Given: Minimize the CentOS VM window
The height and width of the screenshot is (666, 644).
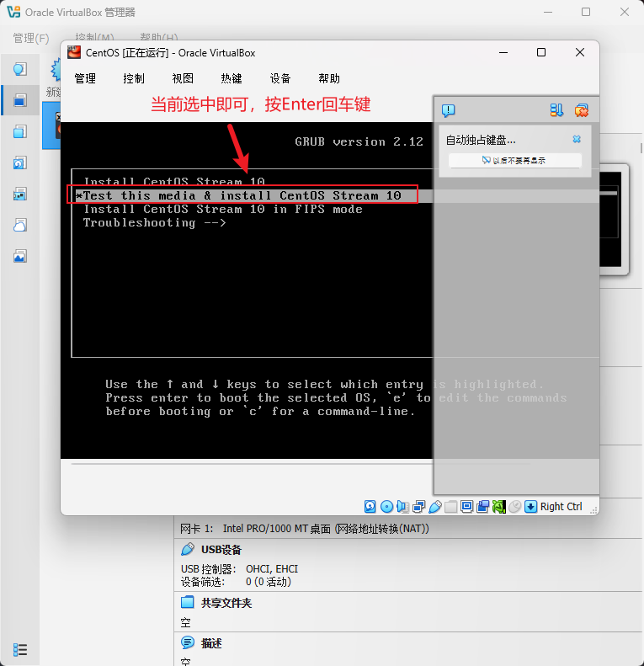Looking at the screenshot, I should click(x=503, y=52).
